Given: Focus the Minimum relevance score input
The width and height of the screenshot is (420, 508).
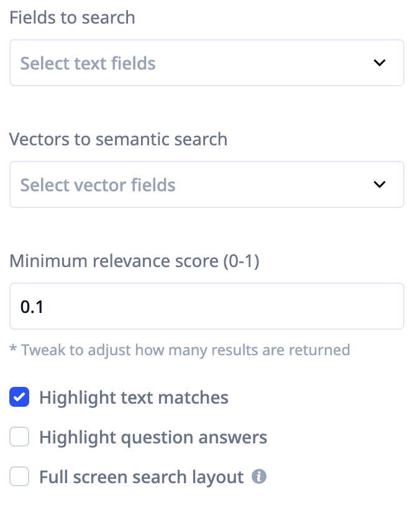Looking at the screenshot, I should [x=206, y=306].
